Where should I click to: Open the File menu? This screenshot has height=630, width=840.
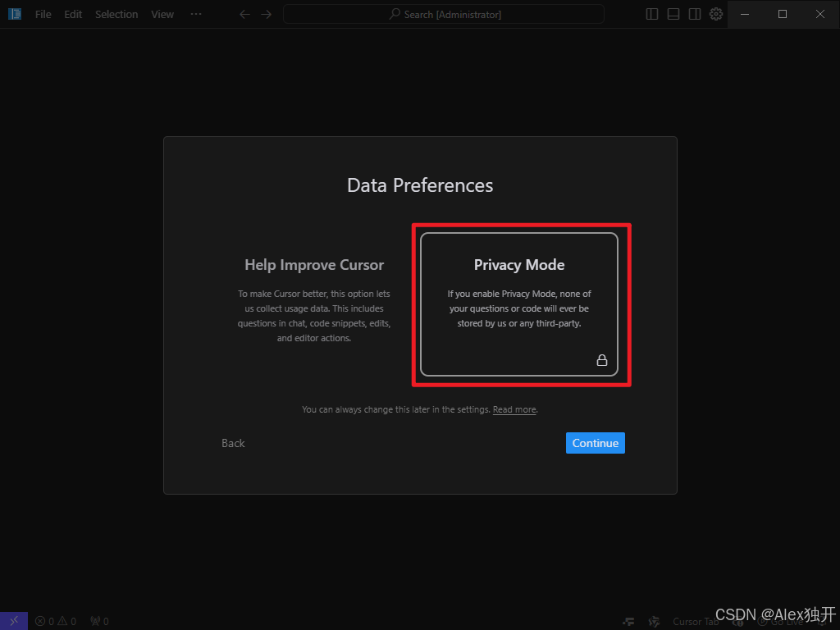42,14
